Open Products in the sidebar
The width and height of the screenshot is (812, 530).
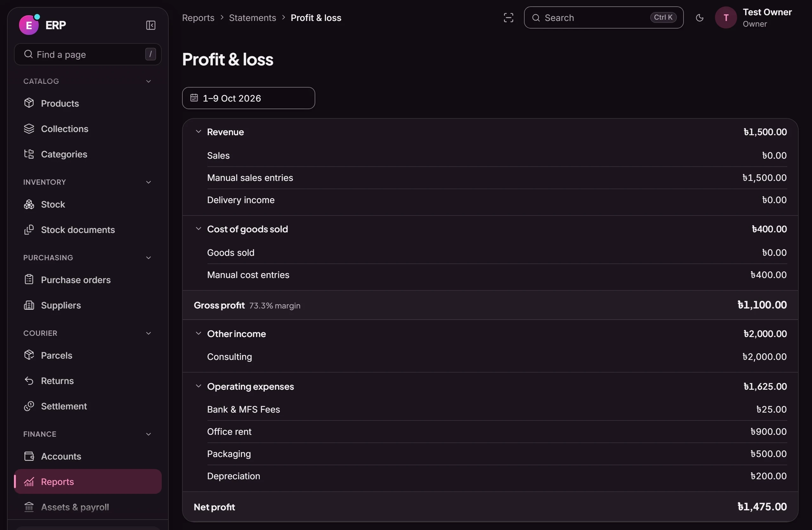[x=88, y=103]
